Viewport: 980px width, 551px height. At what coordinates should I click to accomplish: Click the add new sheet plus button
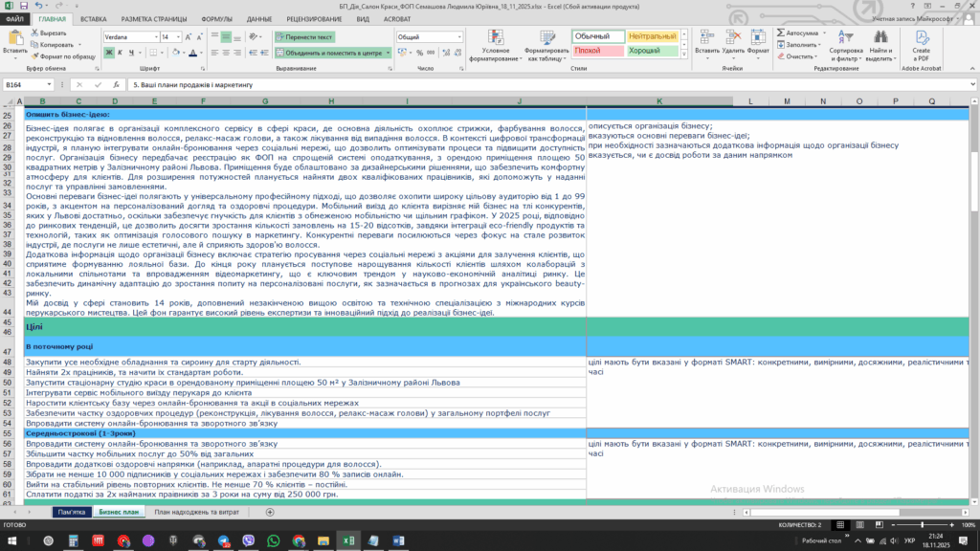[271, 513]
